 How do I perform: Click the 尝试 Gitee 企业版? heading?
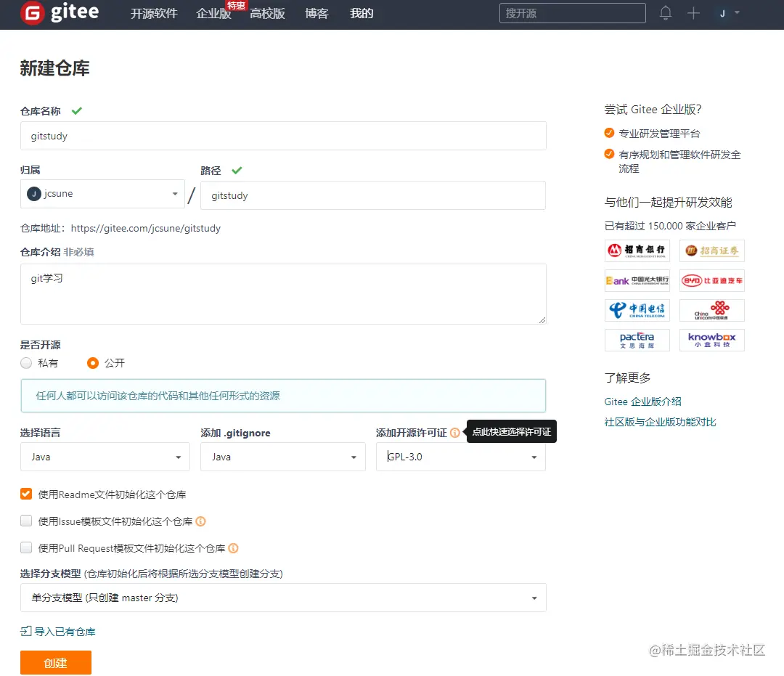click(653, 110)
